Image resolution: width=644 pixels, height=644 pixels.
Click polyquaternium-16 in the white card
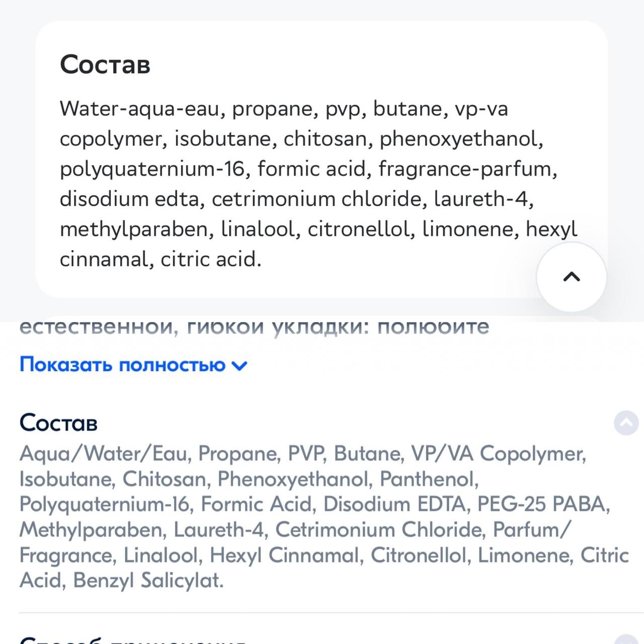pyautogui.click(x=154, y=169)
